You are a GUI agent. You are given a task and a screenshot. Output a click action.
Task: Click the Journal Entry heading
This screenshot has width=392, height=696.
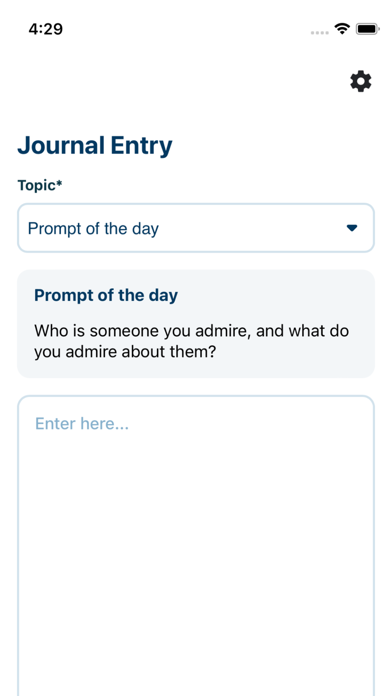95,146
